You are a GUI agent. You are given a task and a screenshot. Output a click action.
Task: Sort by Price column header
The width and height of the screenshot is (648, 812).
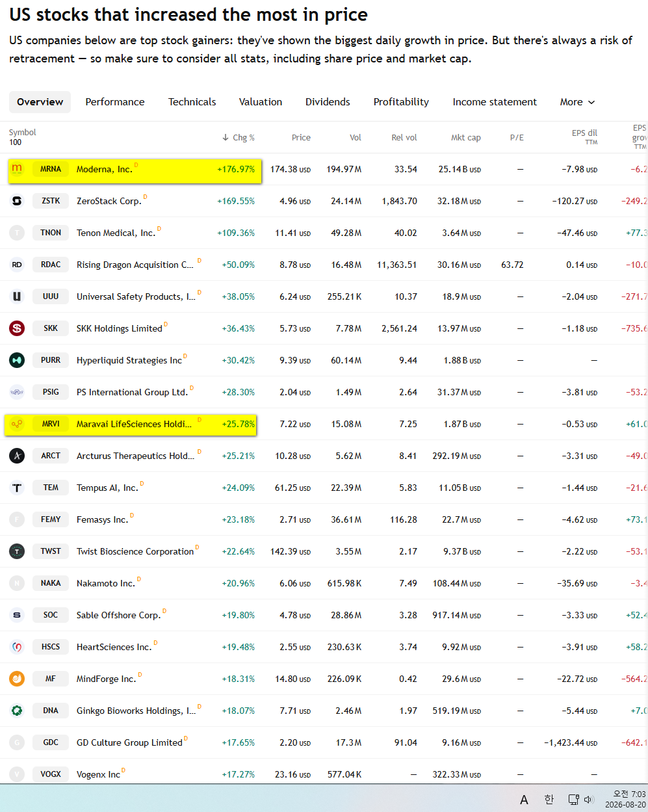tap(301, 137)
